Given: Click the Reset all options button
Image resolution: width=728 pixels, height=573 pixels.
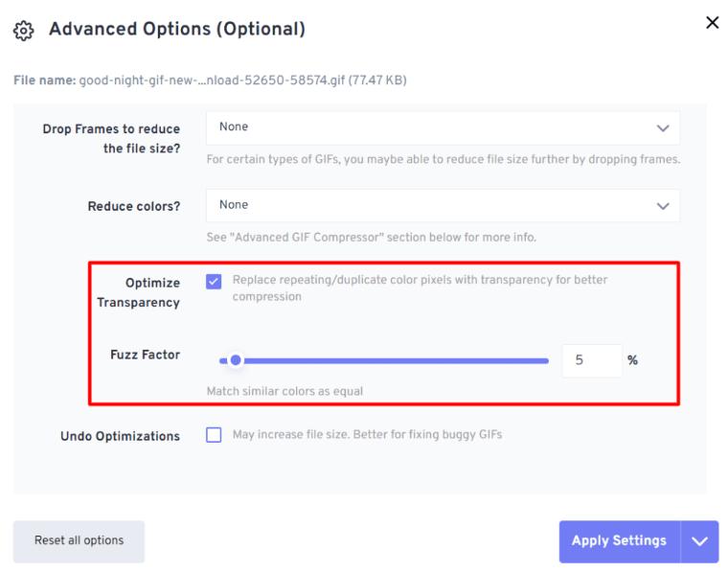Looking at the screenshot, I should [x=79, y=541].
